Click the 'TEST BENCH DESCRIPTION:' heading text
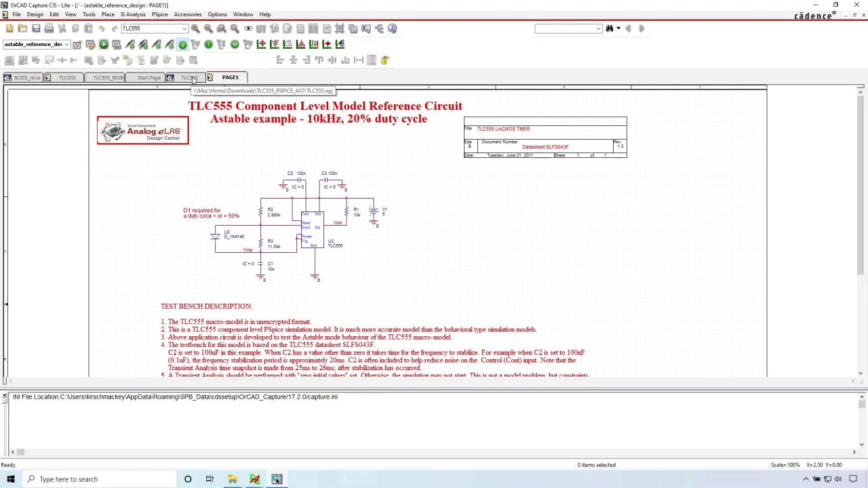The height and width of the screenshot is (488, 868). pos(206,306)
